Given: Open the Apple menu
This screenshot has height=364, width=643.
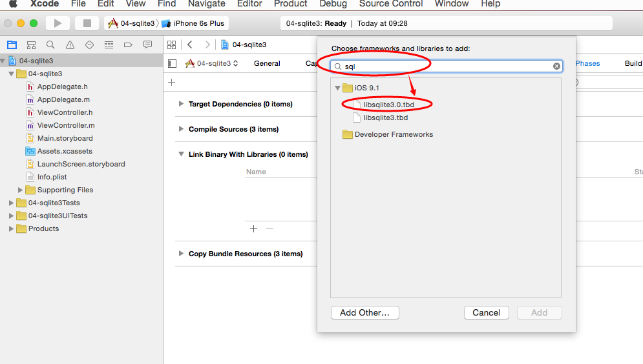Looking at the screenshot, I should [x=13, y=4].
